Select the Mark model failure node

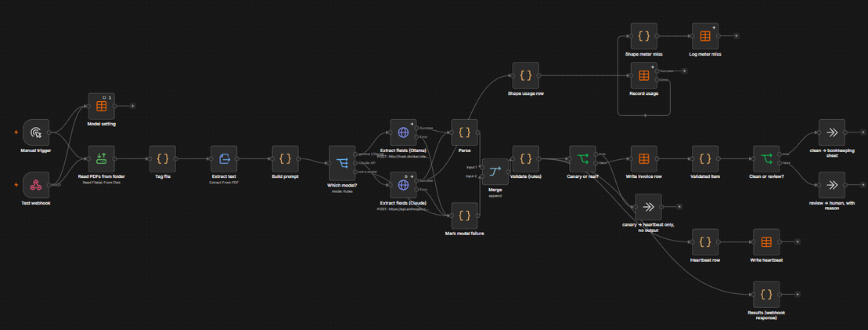(464, 216)
